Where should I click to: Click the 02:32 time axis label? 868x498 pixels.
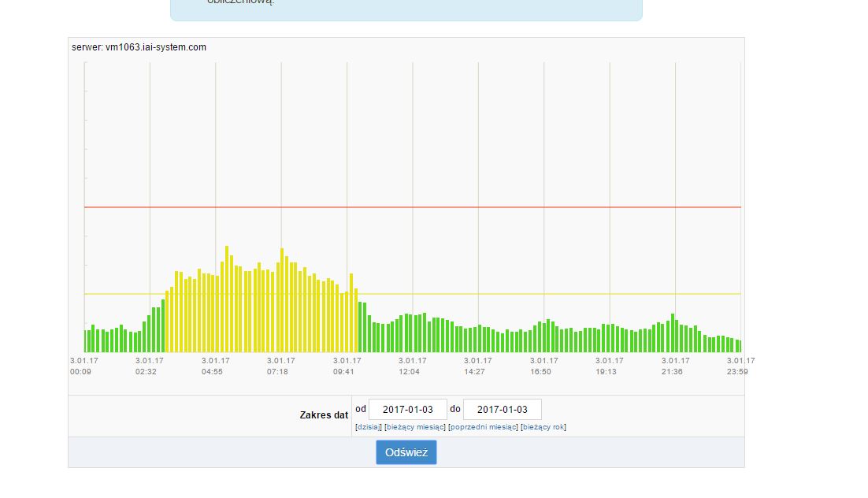147,372
